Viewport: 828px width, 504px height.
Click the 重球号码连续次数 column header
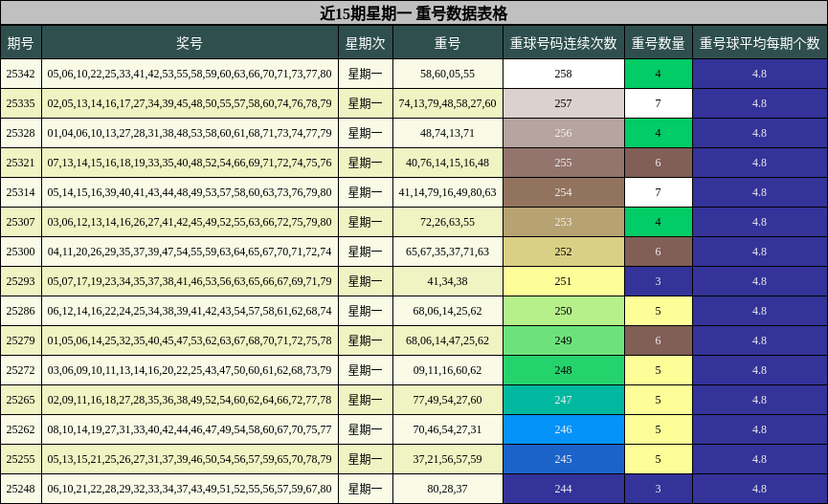pyautogui.click(x=564, y=43)
